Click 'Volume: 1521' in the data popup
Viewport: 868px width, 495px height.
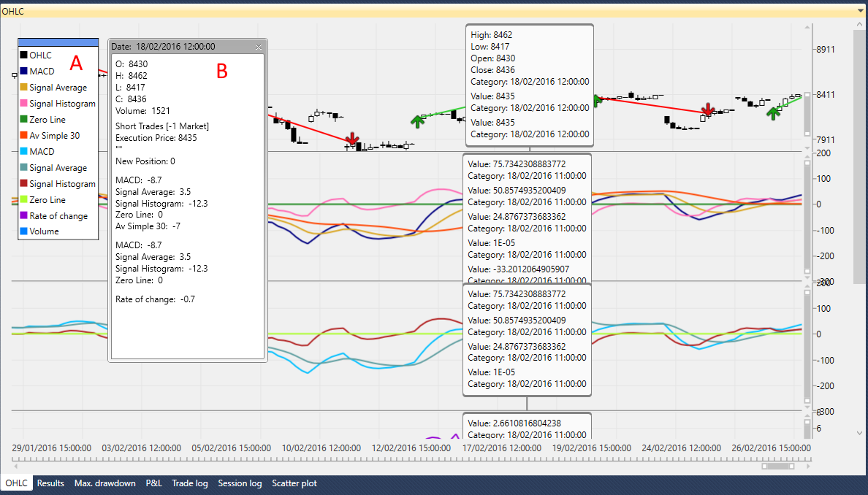coord(142,111)
